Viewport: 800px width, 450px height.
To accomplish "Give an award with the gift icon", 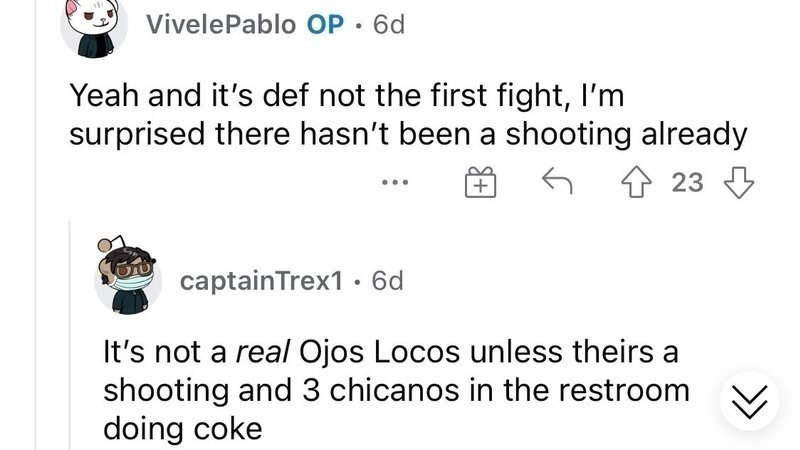I will tap(478, 183).
